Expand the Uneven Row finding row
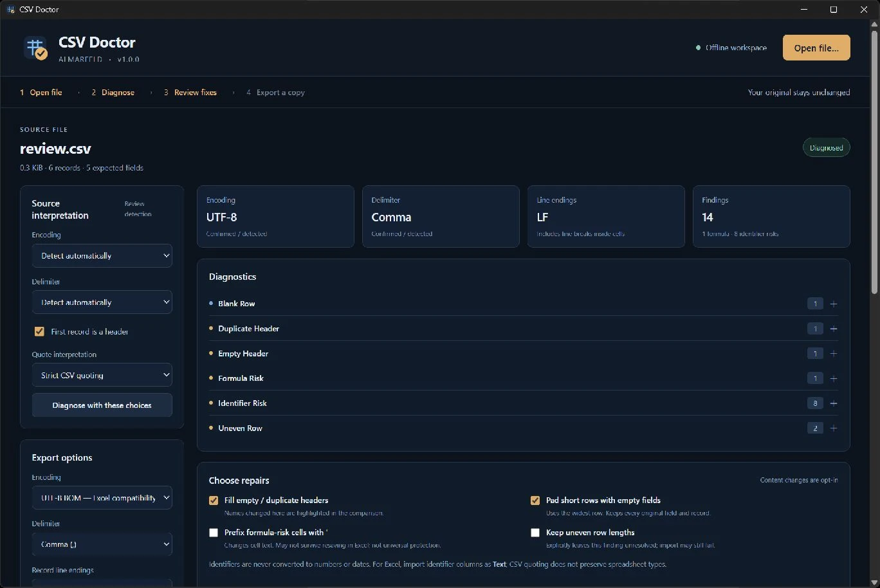The image size is (880, 588). (x=524, y=428)
